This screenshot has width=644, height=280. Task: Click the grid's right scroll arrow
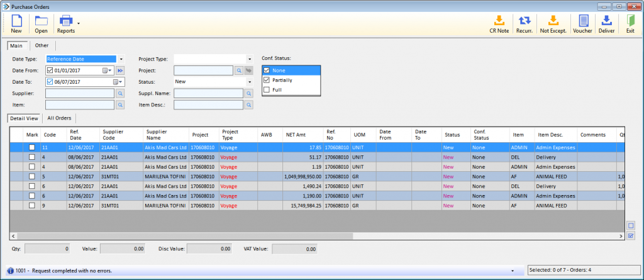tap(621, 236)
